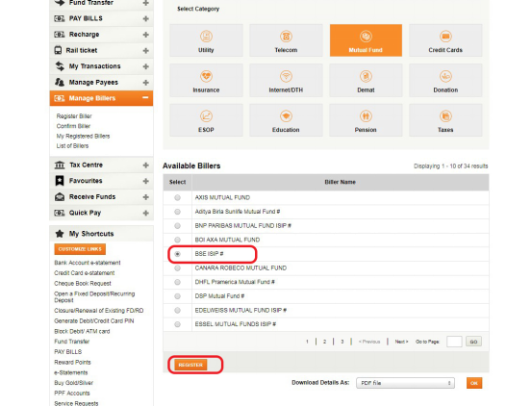Screen dimensions: 532x407
Task: Go to results page 2
Action: tap(325, 342)
